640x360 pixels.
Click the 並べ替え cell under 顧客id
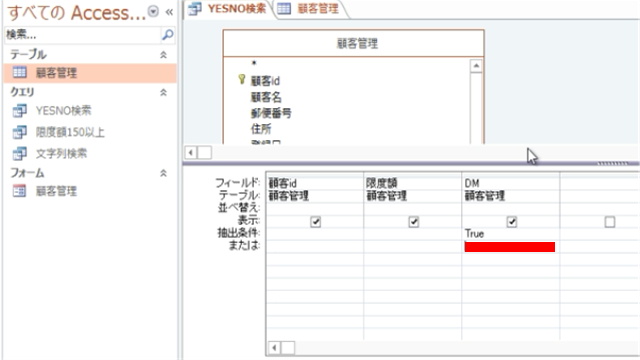point(315,209)
